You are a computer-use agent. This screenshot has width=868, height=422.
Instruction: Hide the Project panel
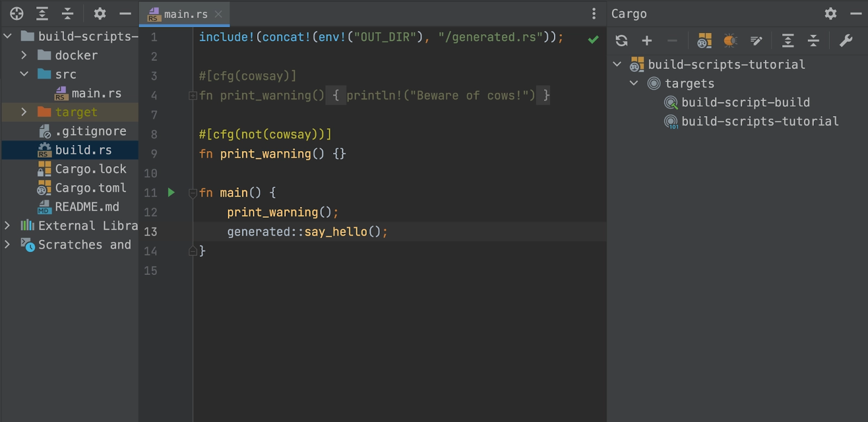pos(125,14)
